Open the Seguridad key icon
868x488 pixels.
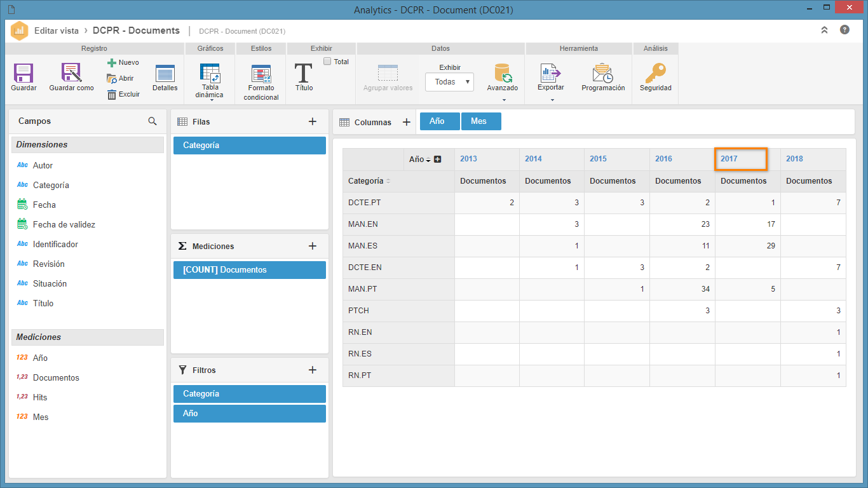[655, 73]
